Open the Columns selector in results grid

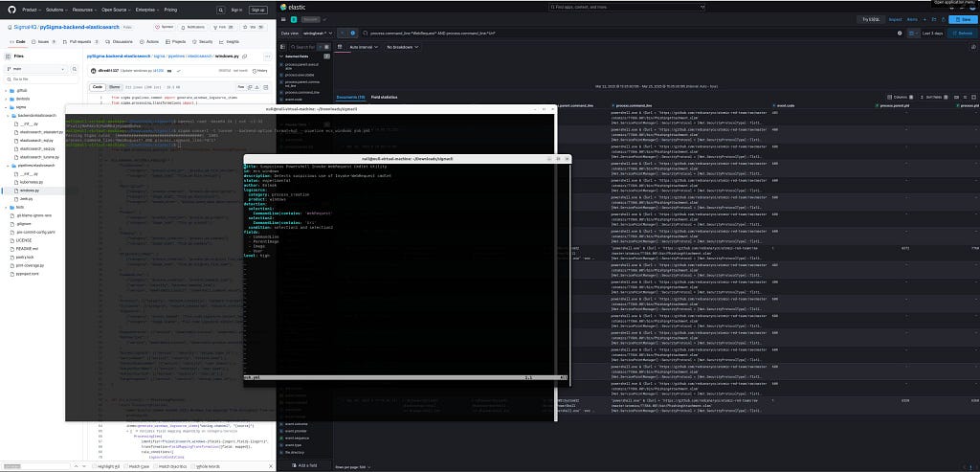tap(901, 98)
